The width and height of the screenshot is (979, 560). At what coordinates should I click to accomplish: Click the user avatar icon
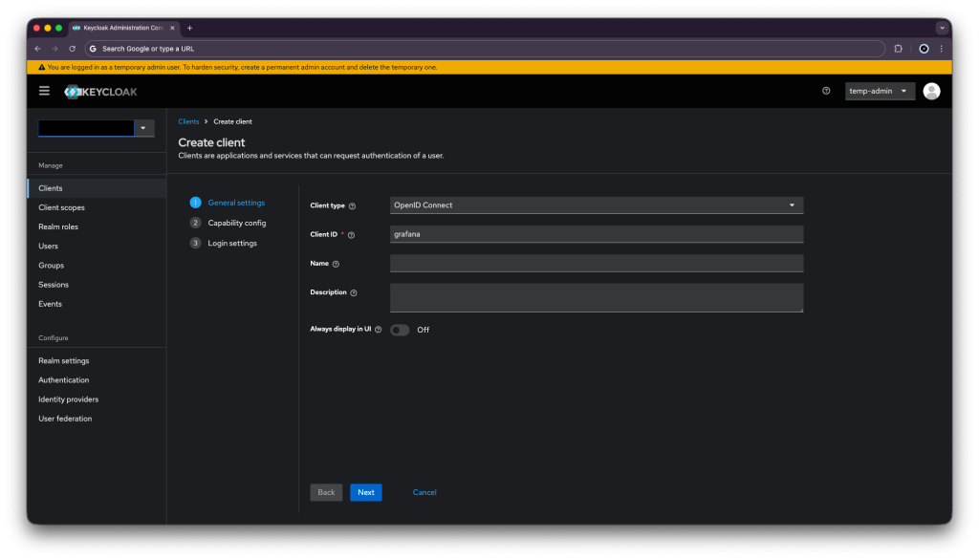coord(931,91)
